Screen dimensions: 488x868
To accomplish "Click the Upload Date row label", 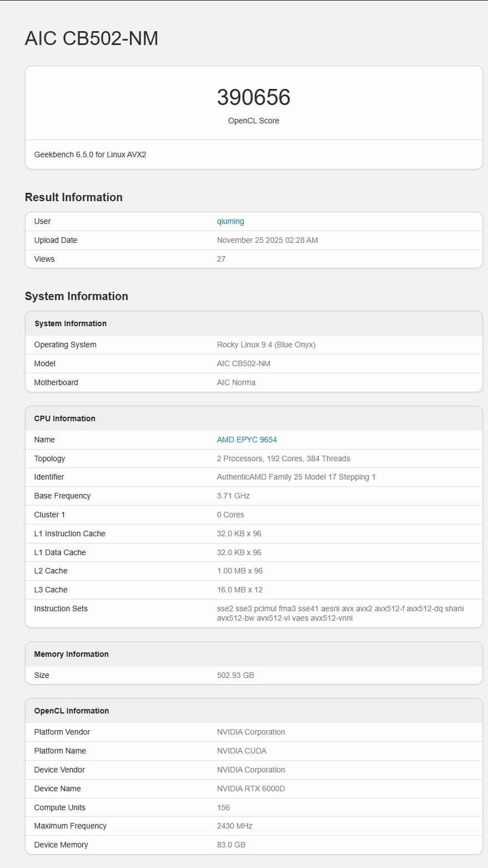I will pyautogui.click(x=56, y=240).
